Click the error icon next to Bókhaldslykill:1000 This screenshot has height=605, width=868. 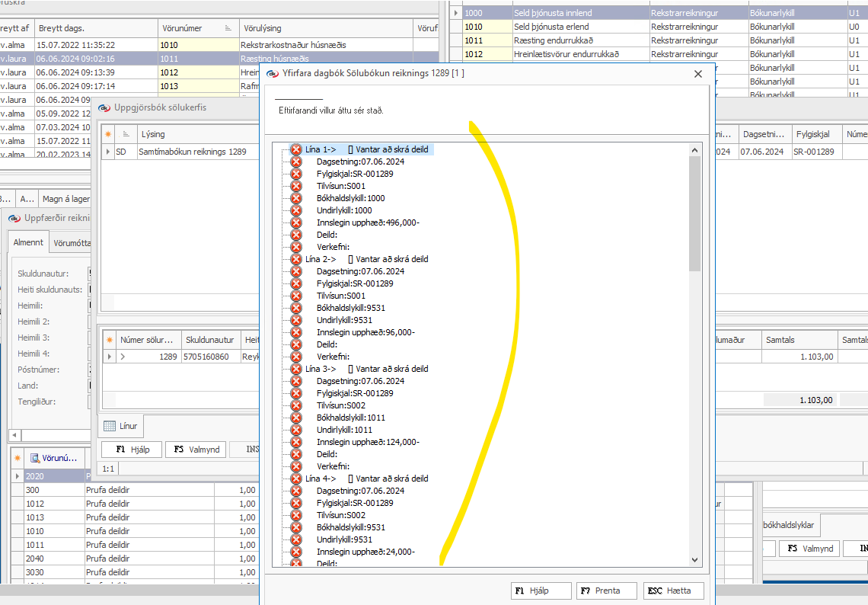[x=296, y=198]
